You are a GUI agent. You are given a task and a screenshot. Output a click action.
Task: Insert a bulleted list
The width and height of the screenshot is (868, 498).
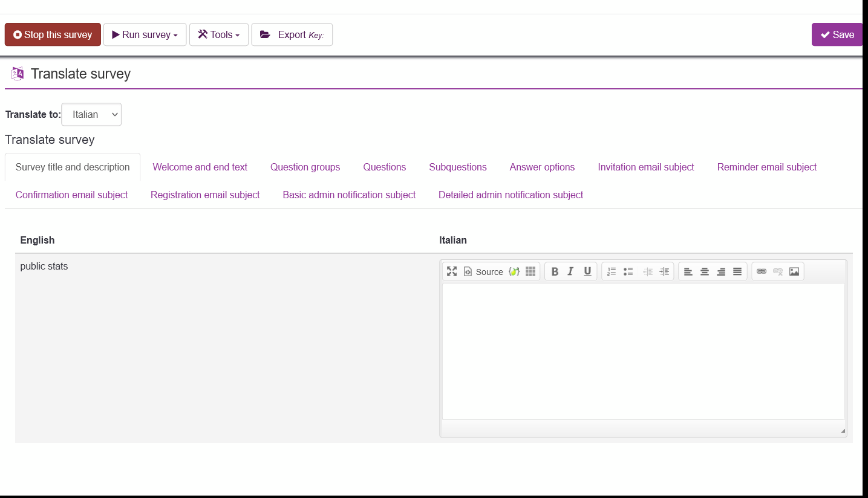point(628,271)
